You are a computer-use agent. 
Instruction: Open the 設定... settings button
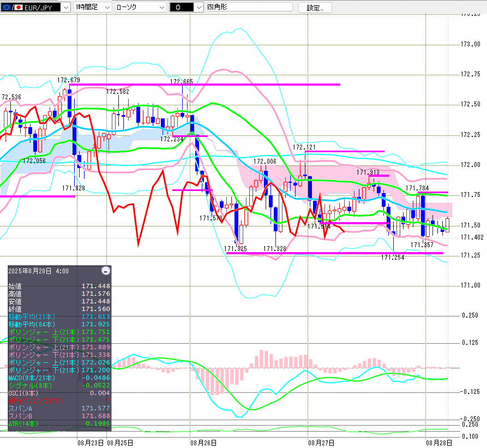pyautogui.click(x=315, y=8)
